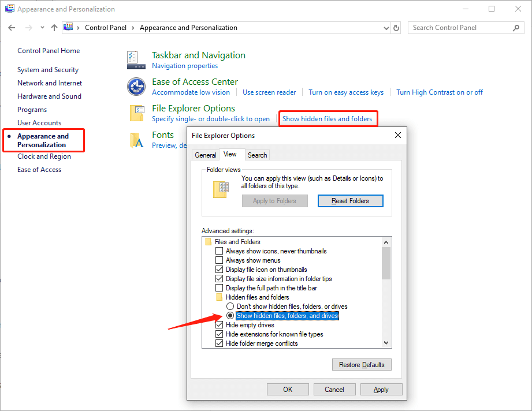Click the Hidden files and folders folder icon

pyautogui.click(x=219, y=297)
